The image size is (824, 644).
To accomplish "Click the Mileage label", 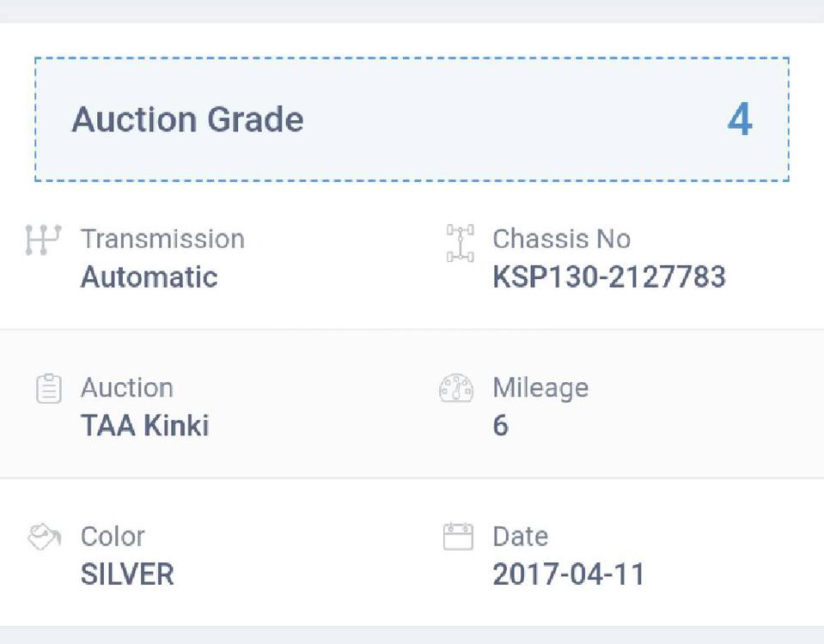I will tap(540, 388).
